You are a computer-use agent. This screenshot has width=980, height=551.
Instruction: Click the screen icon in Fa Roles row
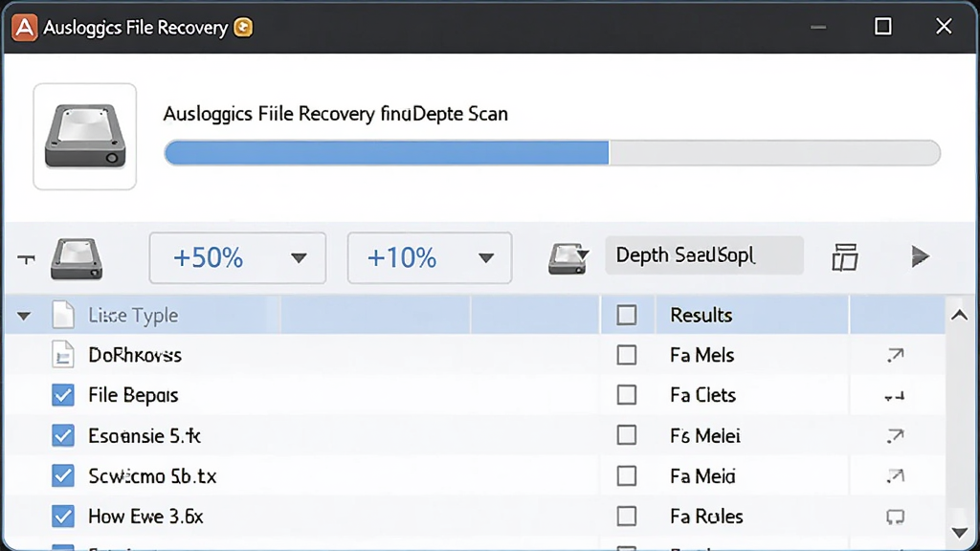896,517
